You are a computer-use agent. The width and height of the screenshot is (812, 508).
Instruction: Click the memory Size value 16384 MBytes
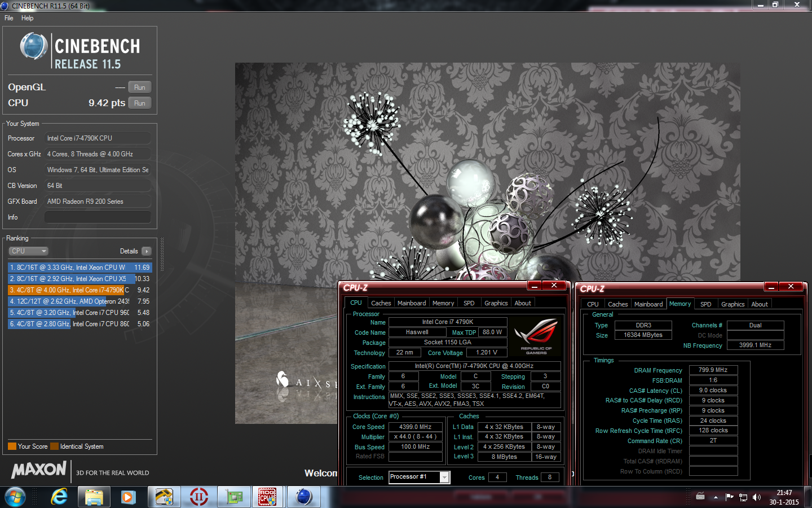point(643,335)
